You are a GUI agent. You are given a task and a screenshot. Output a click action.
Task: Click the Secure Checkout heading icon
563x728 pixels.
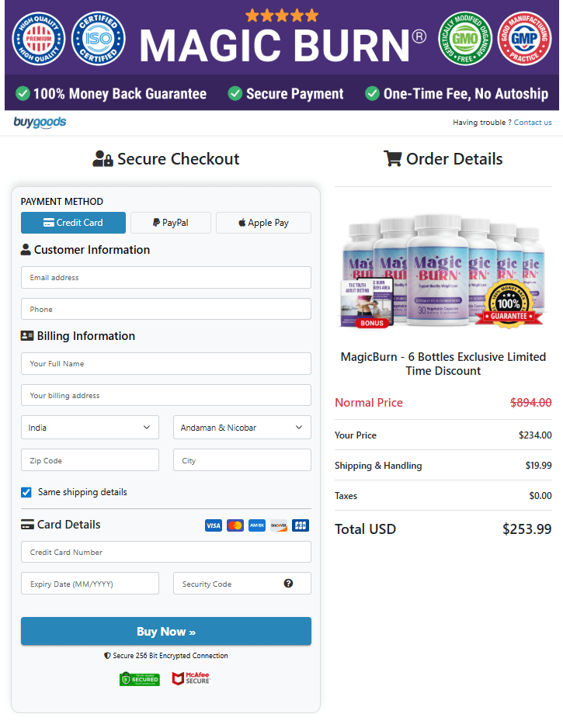103,158
